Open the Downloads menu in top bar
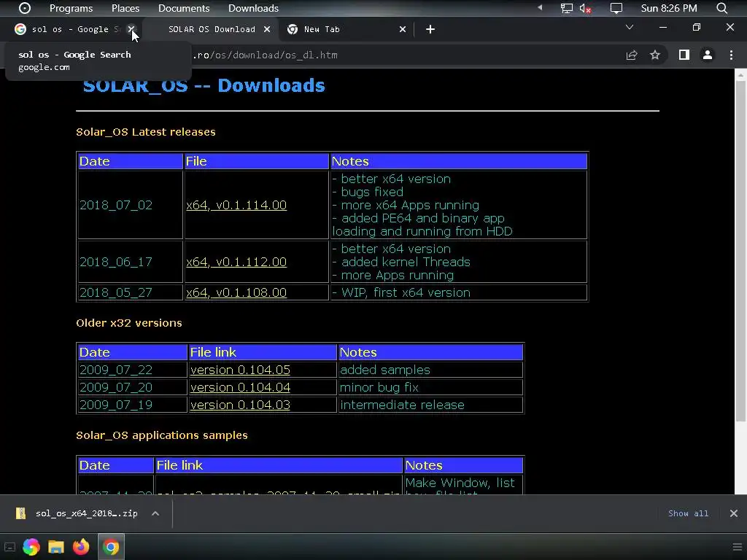 click(253, 8)
